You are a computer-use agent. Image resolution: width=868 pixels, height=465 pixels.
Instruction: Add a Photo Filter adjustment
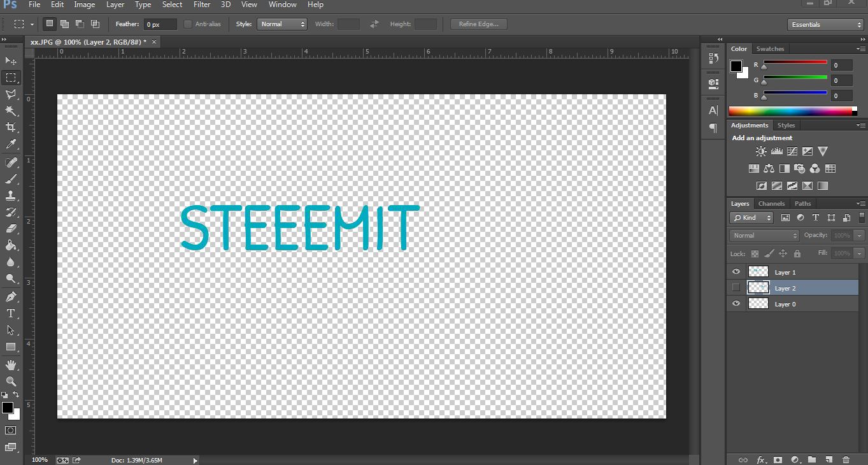click(x=799, y=169)
